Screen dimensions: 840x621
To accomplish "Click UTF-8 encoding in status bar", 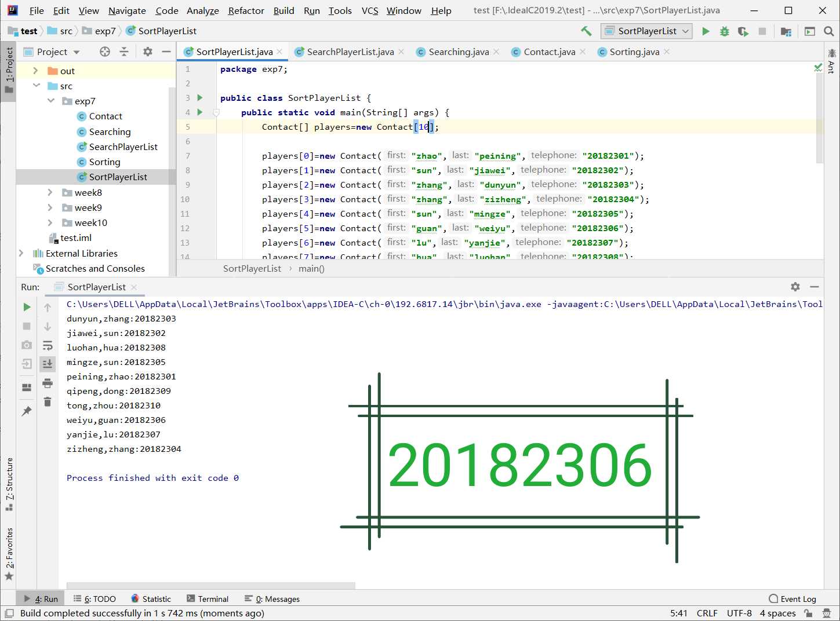I will [x=739, y=613].
